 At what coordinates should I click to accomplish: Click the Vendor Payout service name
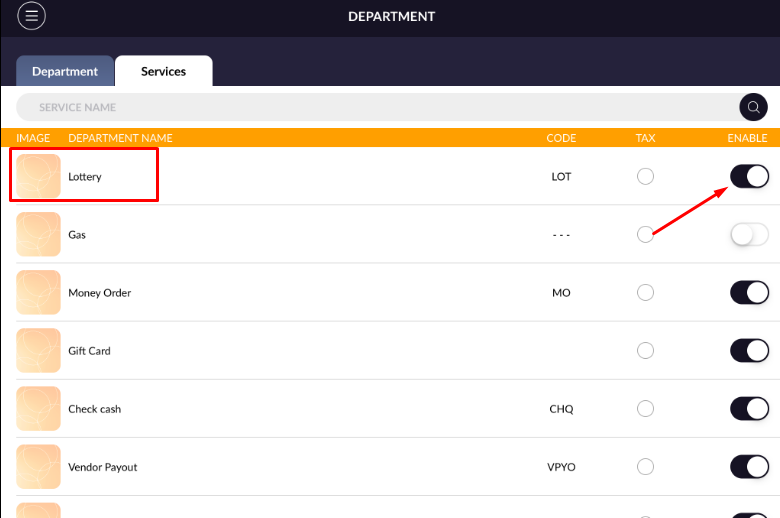[103, 467]
